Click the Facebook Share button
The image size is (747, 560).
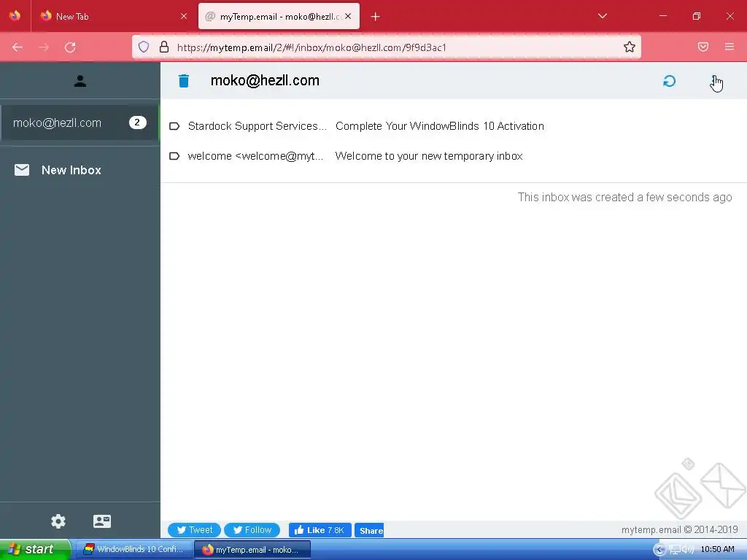[x=369, y=531]
